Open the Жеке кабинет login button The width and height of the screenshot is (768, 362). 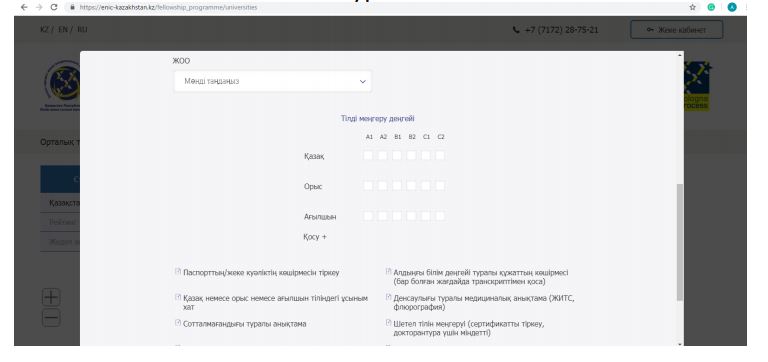click(x=676, y=30)
